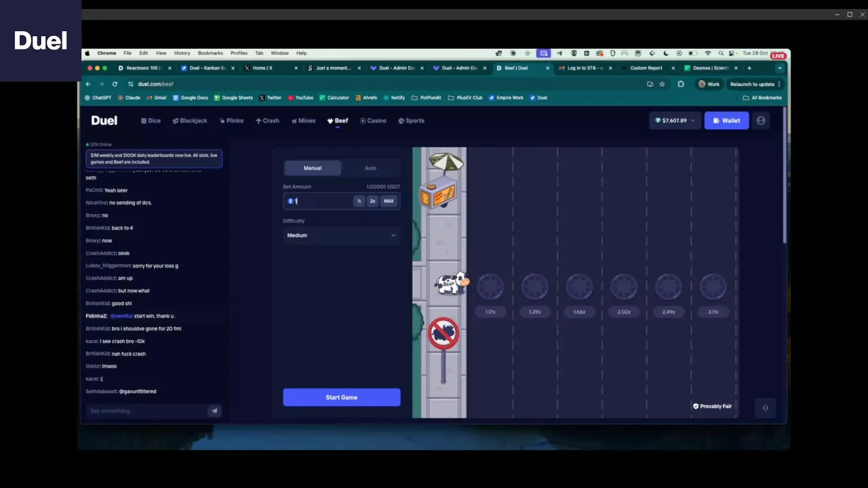The height and width of the screenshot is (488, 868).
Task: Open the Dice game in the nav
Action: coord(151,121)
